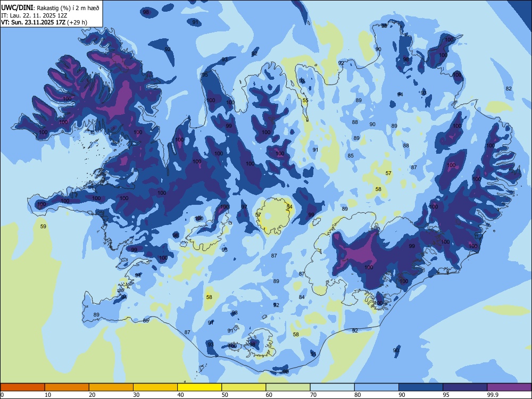
Task: Click the '55' humidity value on the map
Action: (305, 100)
